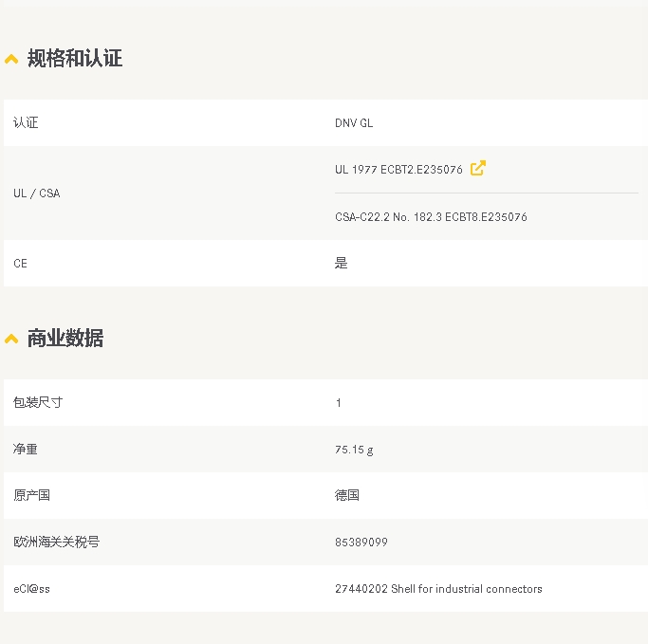Collapse the 商业数据 section chevron
Image resolution: width=648 pixels, height=644 pixels.
(x=11, y=340)
